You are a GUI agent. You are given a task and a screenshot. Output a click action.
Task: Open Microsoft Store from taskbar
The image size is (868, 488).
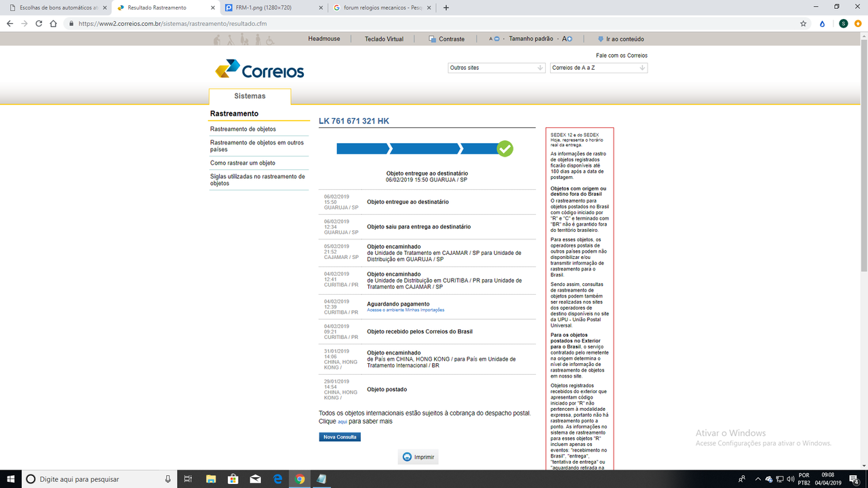(233, 479)
